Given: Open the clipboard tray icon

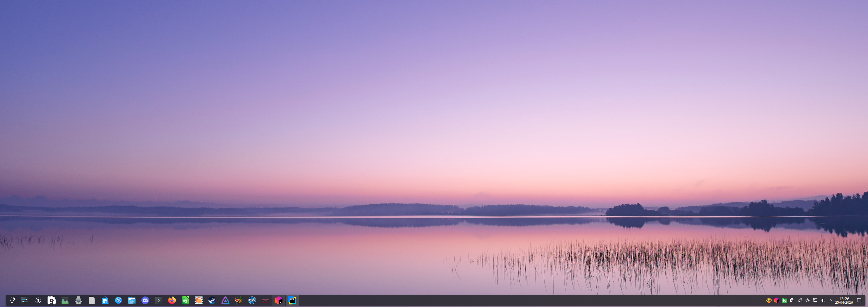Looking at the screenshot, I should click(792, 300).
